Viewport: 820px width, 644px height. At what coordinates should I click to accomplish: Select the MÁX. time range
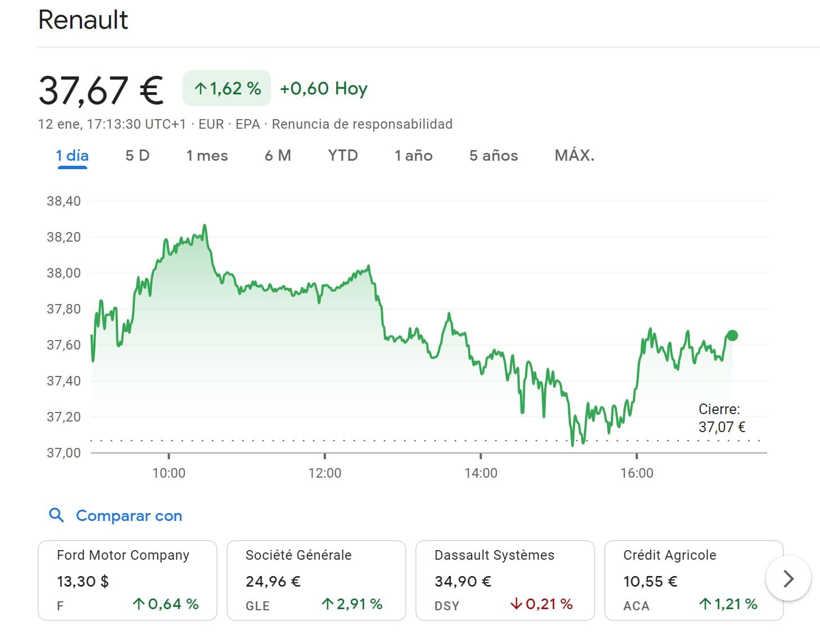point(574,156)
